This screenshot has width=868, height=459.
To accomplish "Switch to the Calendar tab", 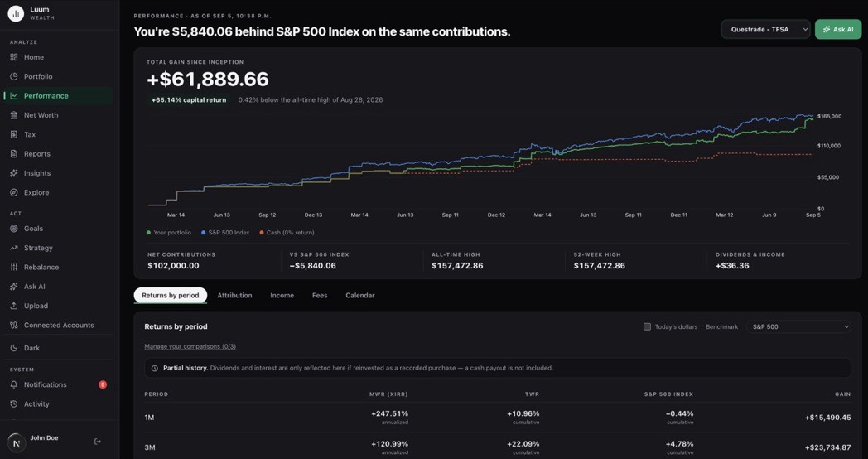I will click(x=360, y=295).
